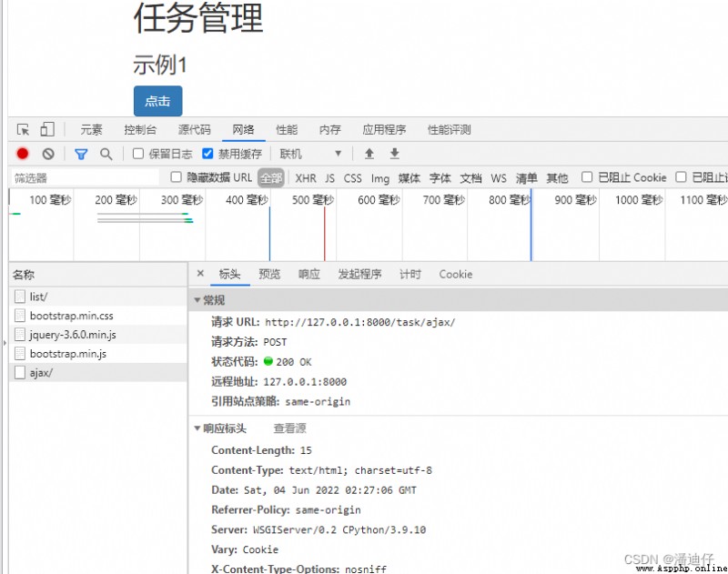The height and width of the screenshot is (574, 728).
Task: Open the Cookie details tab
Action: pyautogui.click(x=456, y=274)
